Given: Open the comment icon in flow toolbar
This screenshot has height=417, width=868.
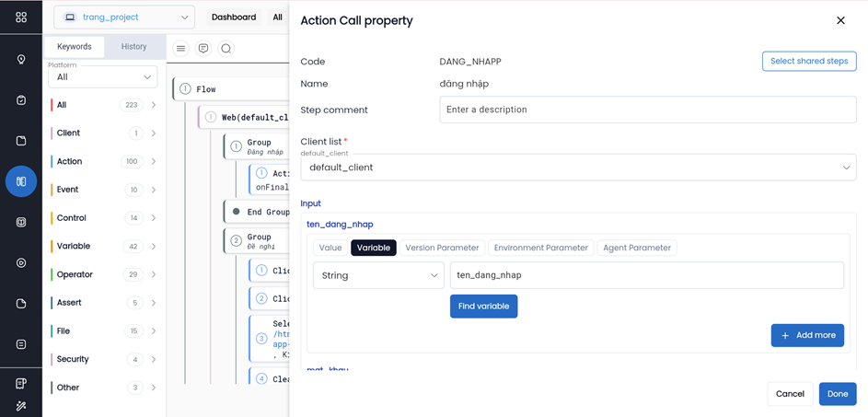Looking at the screenshot, I should (x=203, y=49).
